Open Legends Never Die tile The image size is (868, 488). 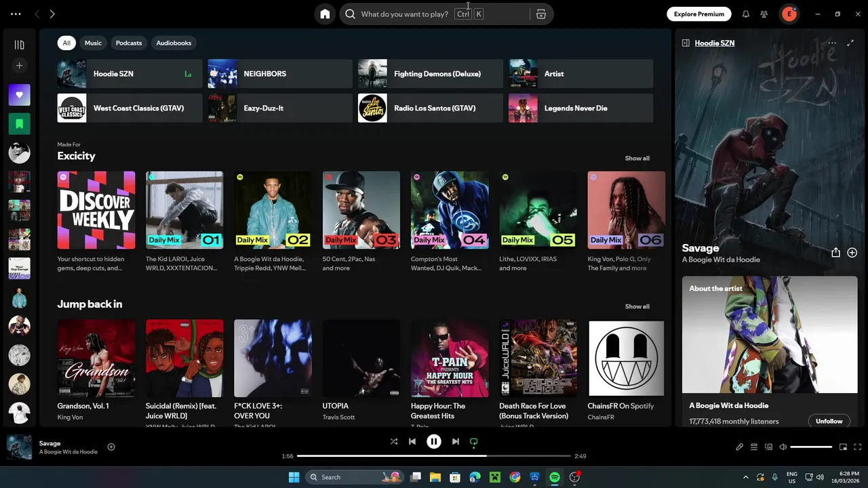581,108
